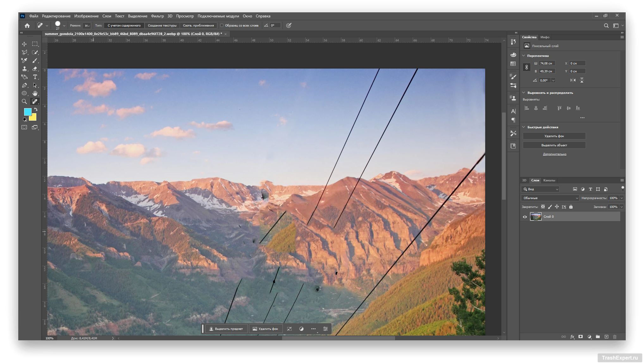
Task: Open the Paragraph panel icon
Action: pos(513,120)
